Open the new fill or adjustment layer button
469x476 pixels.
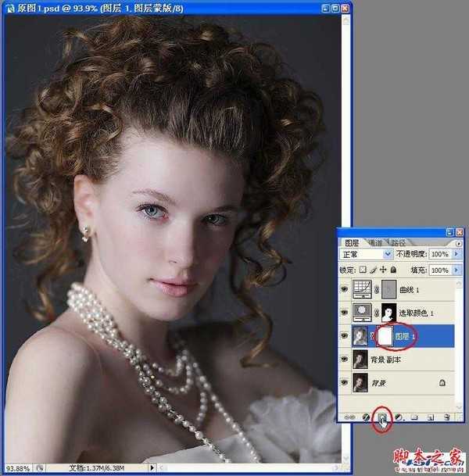(x=399, y=417)
